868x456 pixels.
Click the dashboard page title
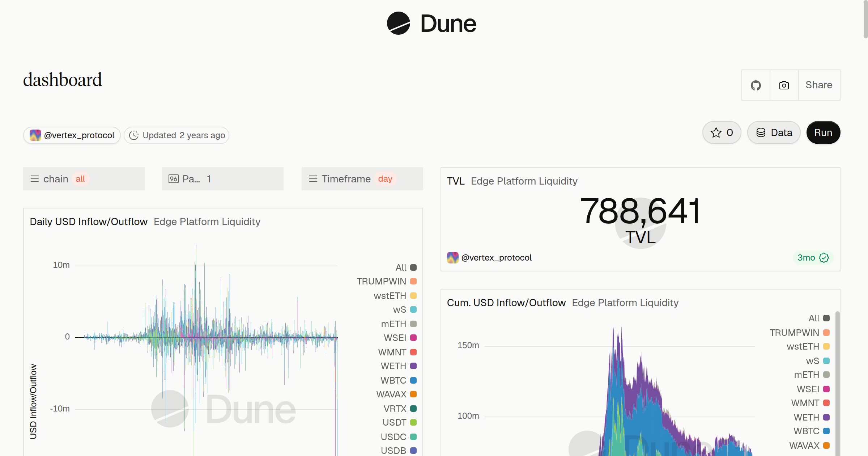[63, 80]
